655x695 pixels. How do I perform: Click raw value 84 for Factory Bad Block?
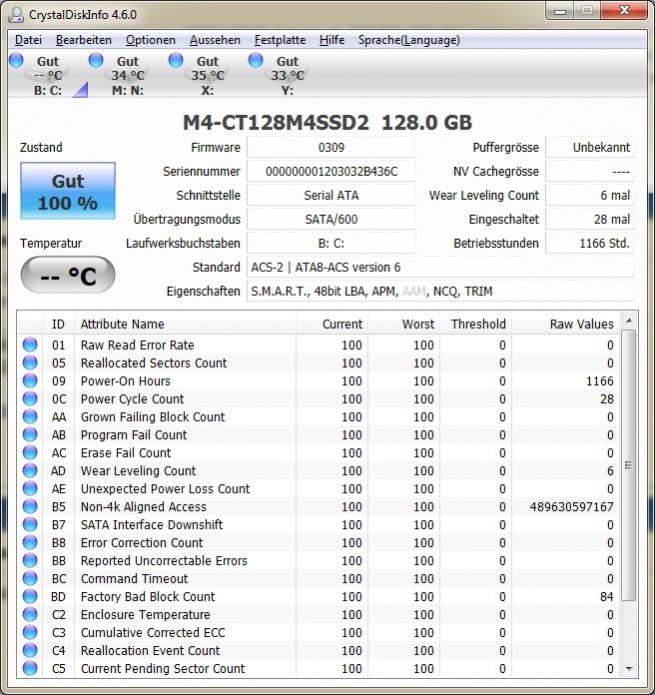[x=607, y=597]
